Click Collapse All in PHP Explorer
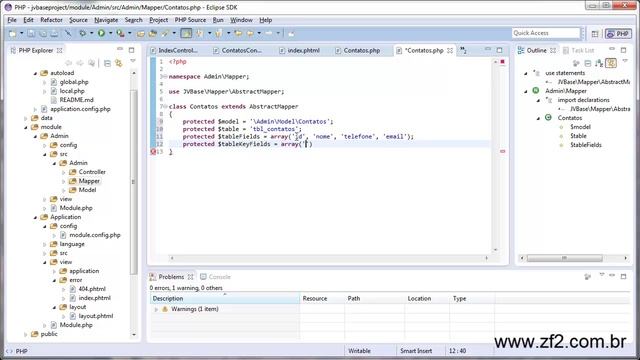Screen dimensions: 640x360 pyautogui.click(x=107, y=63)
